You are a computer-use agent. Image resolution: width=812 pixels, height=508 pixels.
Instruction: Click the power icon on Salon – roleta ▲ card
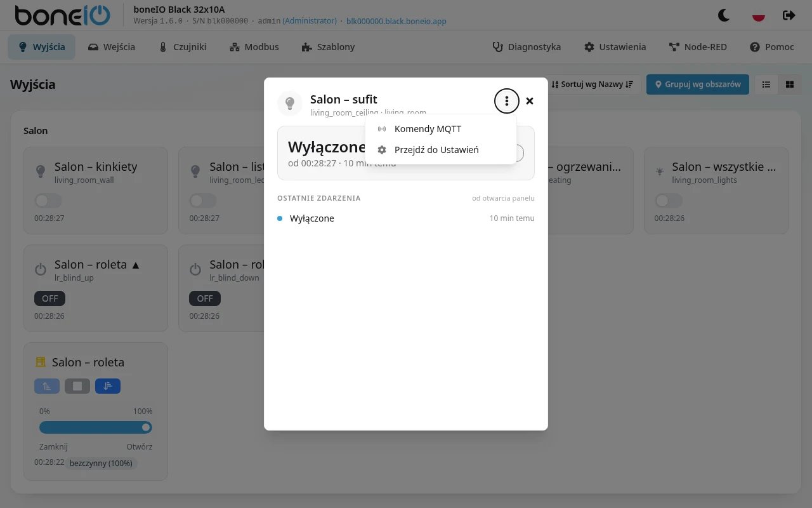(x=41, y=269)
